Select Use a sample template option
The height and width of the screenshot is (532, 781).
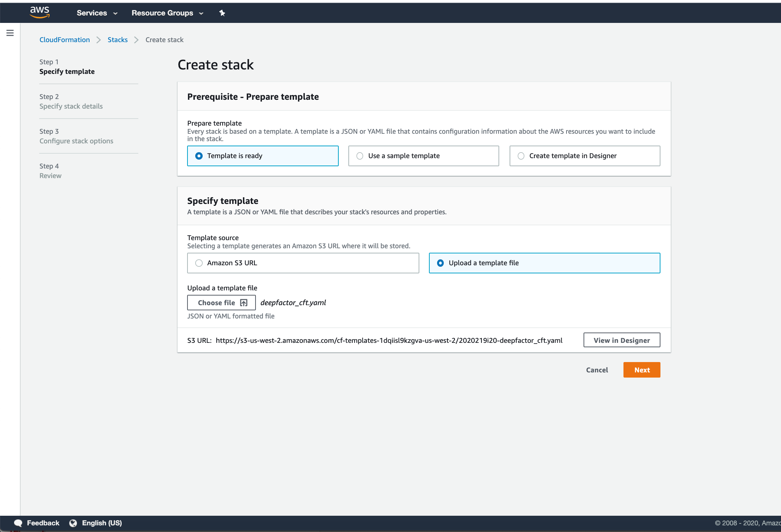(423, 156)
